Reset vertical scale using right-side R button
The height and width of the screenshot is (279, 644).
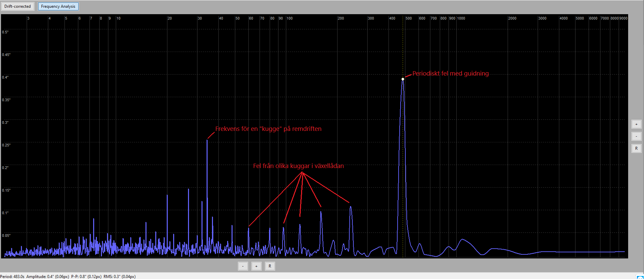coord(636,148)
